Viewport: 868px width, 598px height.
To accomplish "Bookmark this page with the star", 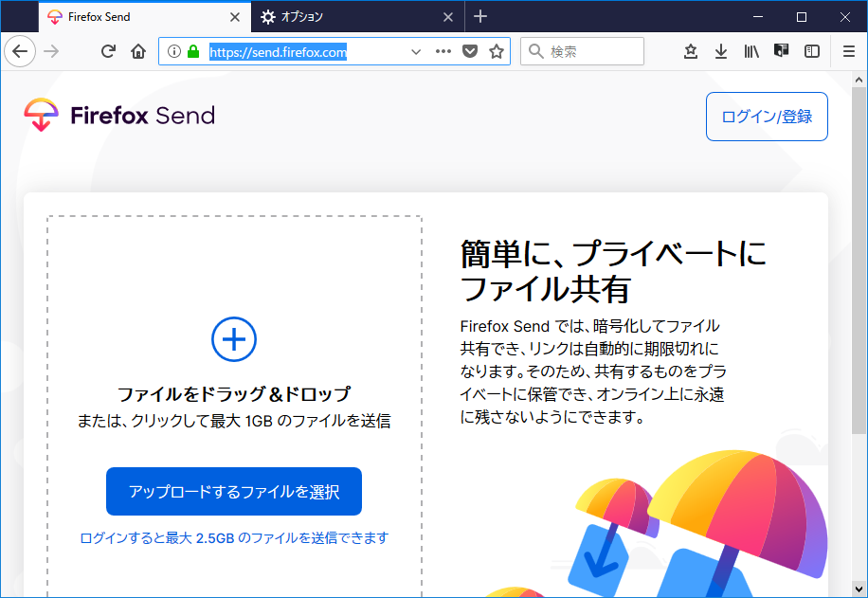I will click(x=497, y=51).
